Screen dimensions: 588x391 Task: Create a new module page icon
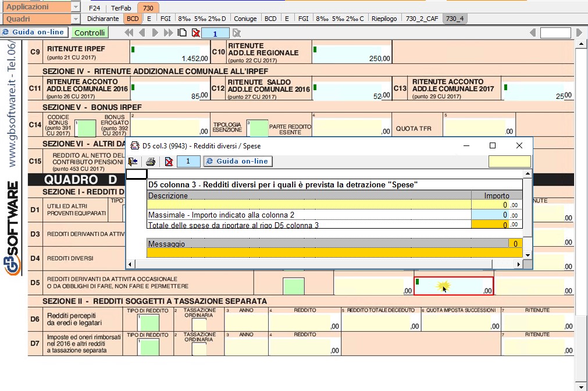pos(182,33)
